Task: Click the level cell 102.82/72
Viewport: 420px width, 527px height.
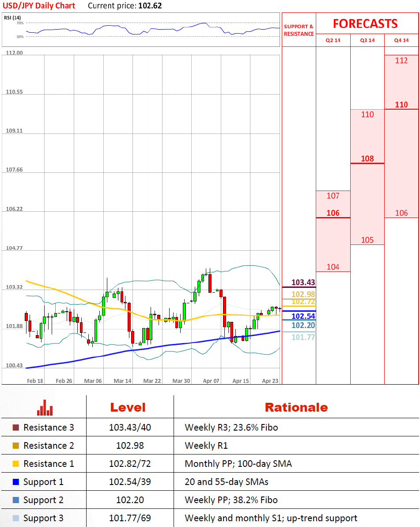Action: [x=130, y=464]
